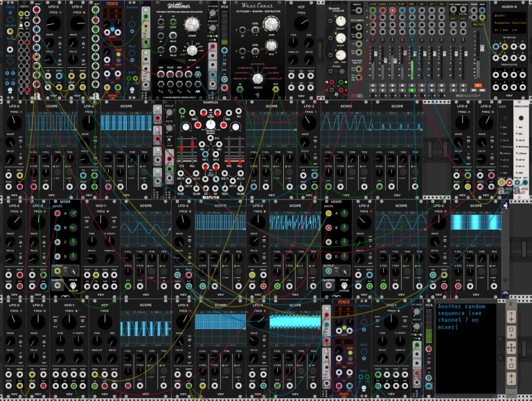The height and width of the screenshot is (401, 532).
Task: Click the plus-with-down-arrow button on beige strip
Action: pyautogui.click(x=511, y=379)
